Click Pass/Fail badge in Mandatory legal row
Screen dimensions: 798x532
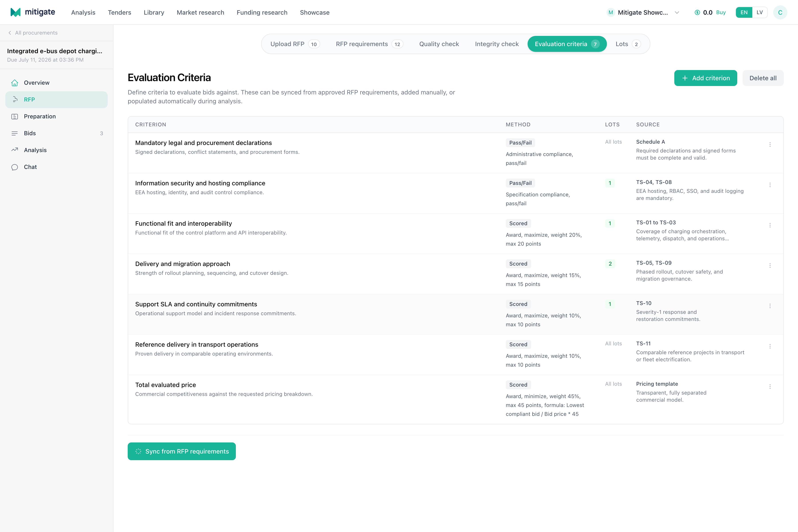[x=520, y=143]
